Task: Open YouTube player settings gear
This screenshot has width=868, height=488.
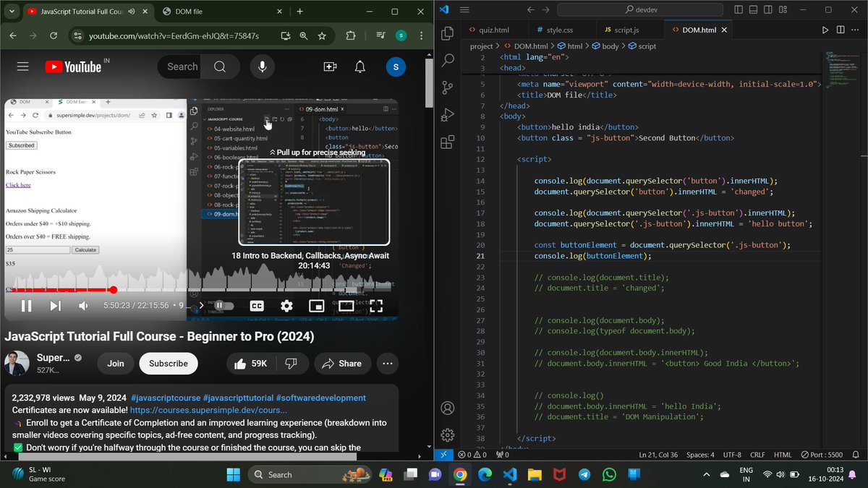Action: (x=286, y=306)
